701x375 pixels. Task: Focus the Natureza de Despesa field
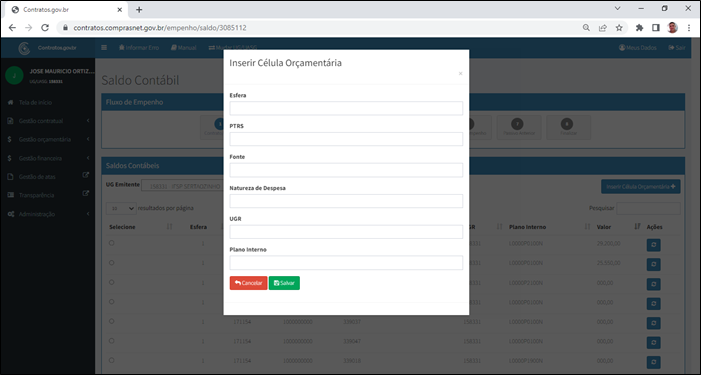(346, 201)
